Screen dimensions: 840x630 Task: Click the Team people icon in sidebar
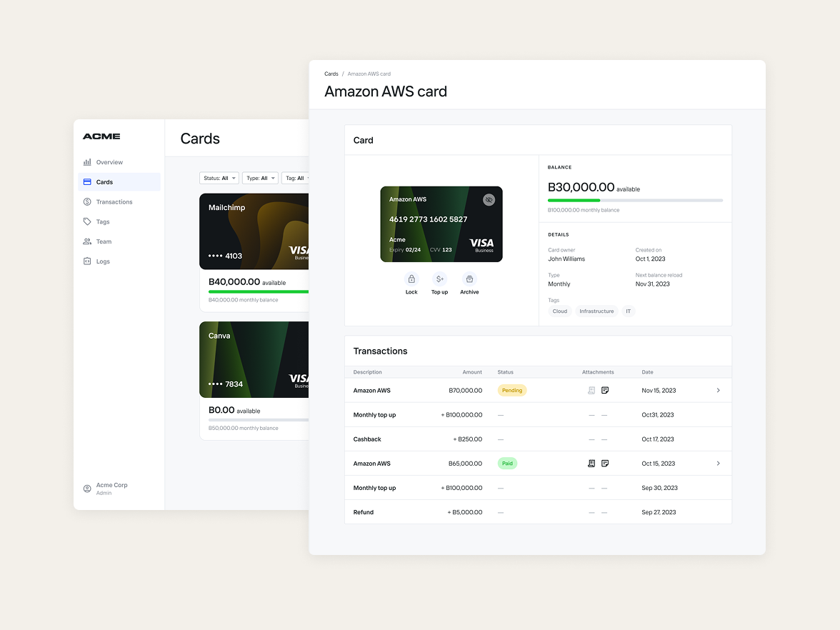click(87, 241)
